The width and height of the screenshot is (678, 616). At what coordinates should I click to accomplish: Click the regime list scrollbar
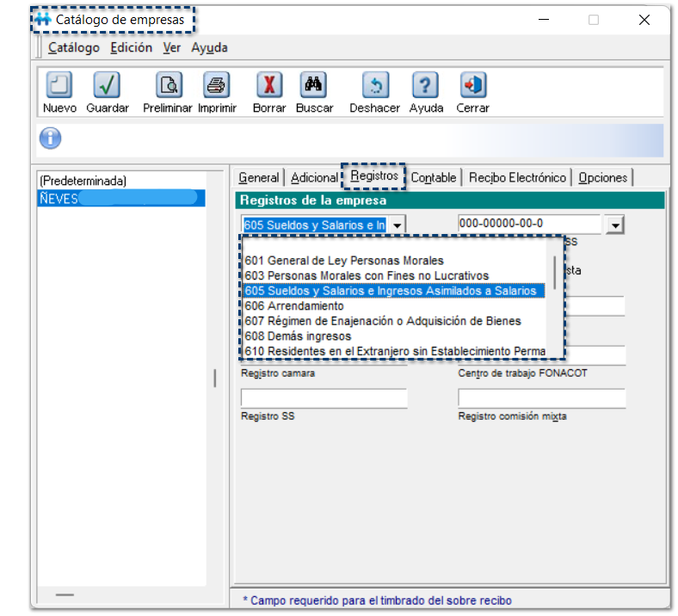554,275
